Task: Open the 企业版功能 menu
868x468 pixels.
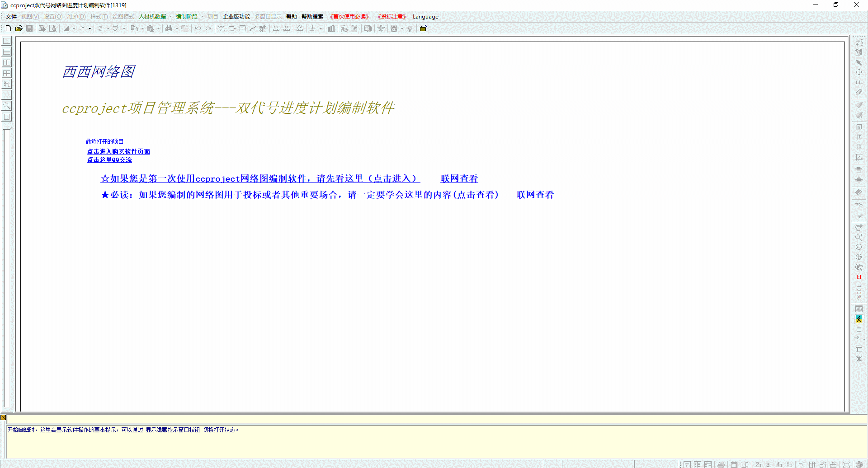Action: pyautogui.click(x=236, y=17)
